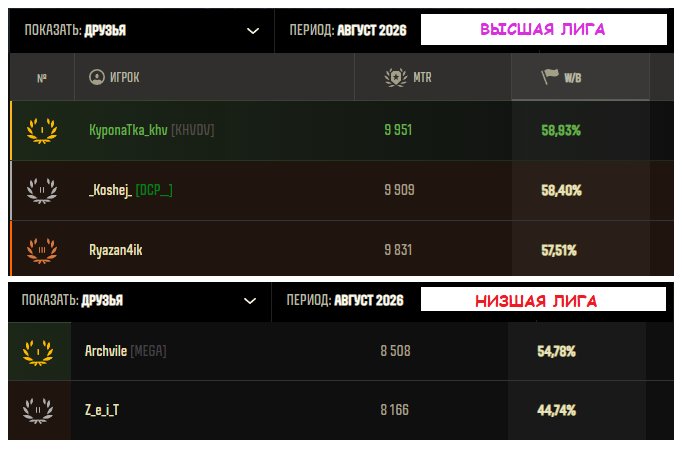682x451 pixels.
Task: Click the silver second-place laurel beside _Koshej_
Action: [x=42, y=190]
